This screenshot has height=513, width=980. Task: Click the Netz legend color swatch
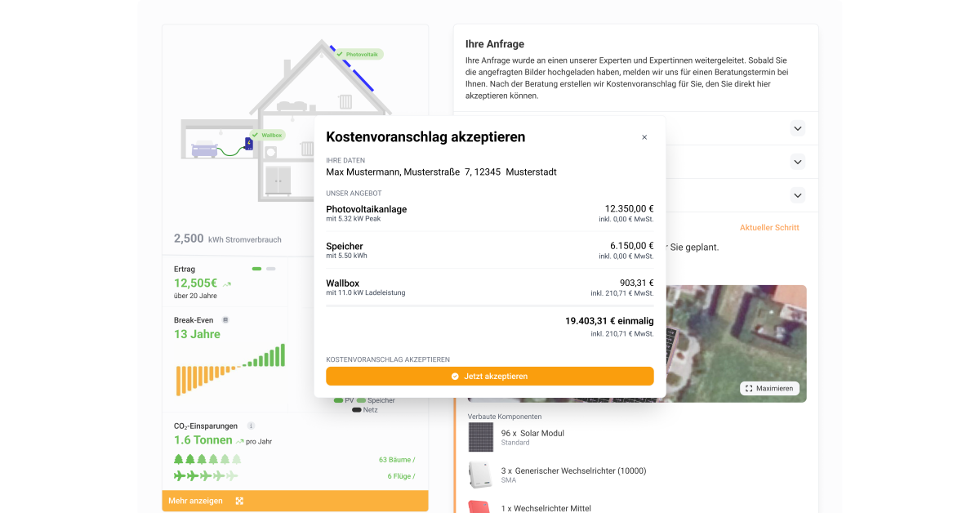click(356, 409)
